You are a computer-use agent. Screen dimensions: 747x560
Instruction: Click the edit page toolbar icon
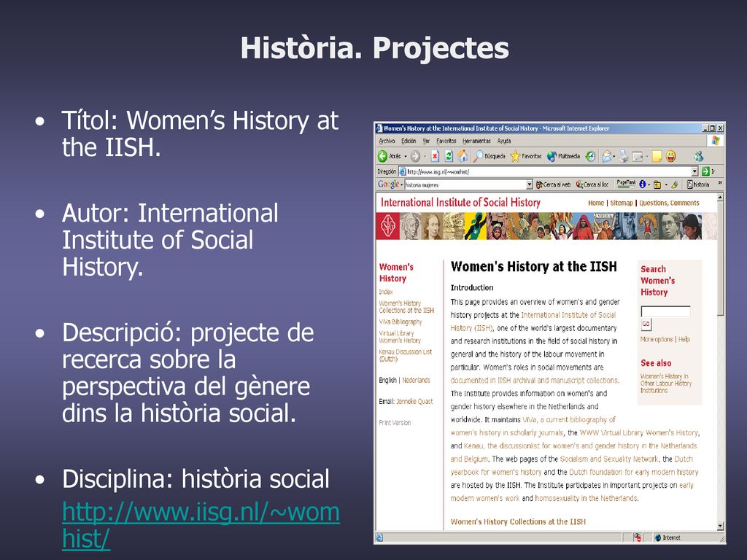(638, 156)
